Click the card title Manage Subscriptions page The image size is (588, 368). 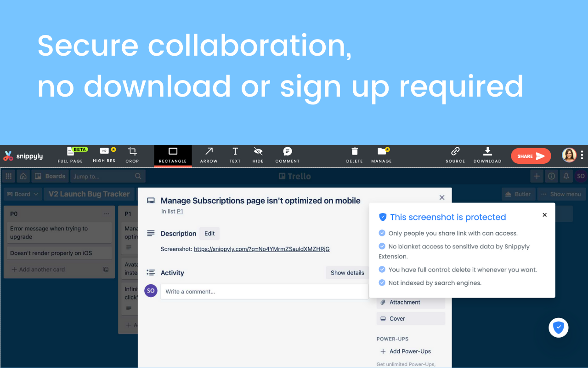coord(260,201)
